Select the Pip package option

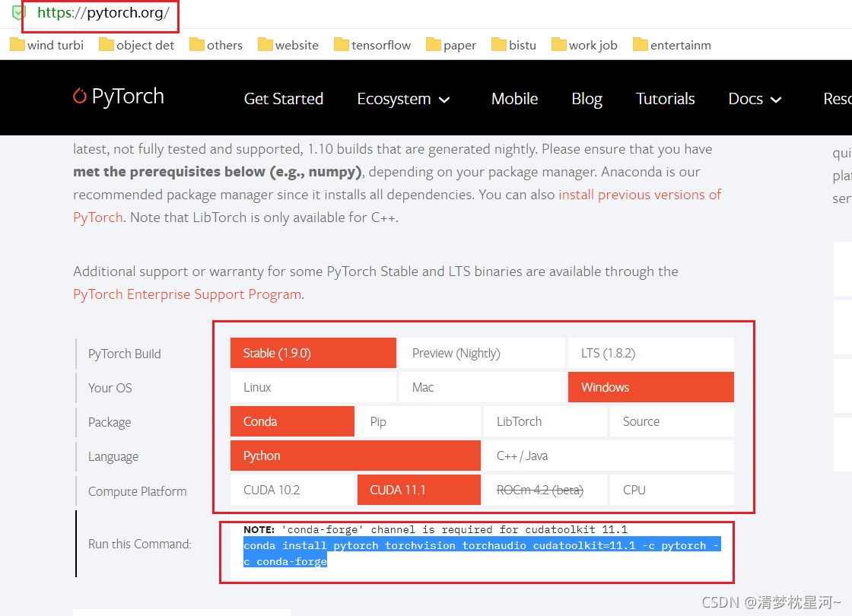pos(419,421)
